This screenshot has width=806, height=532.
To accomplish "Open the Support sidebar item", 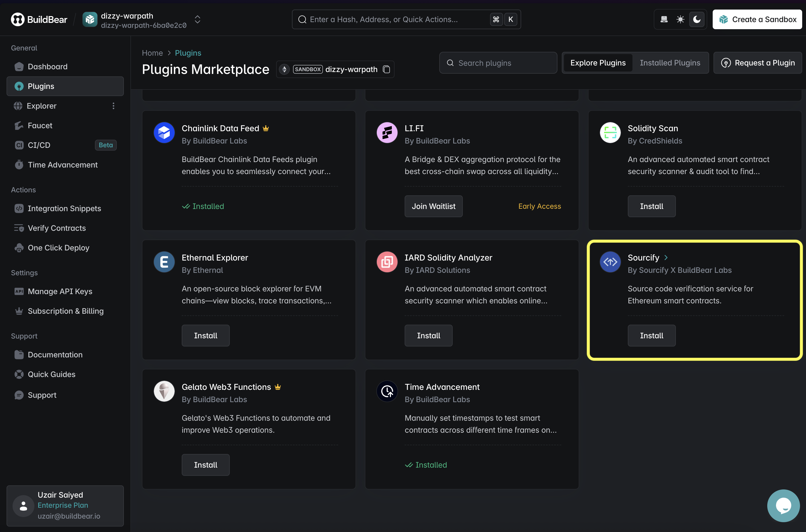I will [x=65, y=395].
